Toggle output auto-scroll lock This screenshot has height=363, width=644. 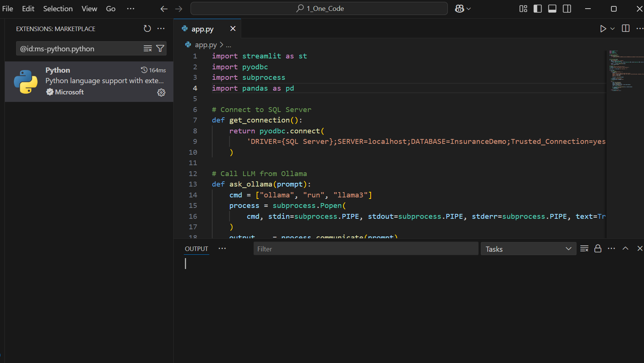tap(598, 249)
